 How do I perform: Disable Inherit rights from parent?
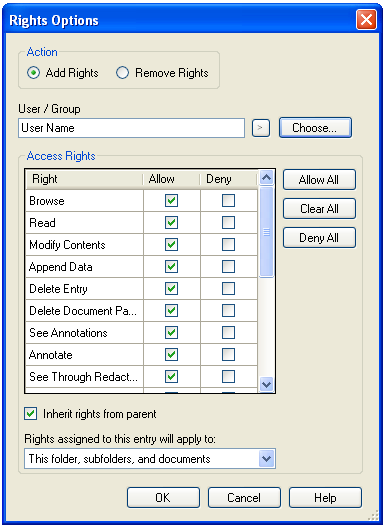pos(31,414)
